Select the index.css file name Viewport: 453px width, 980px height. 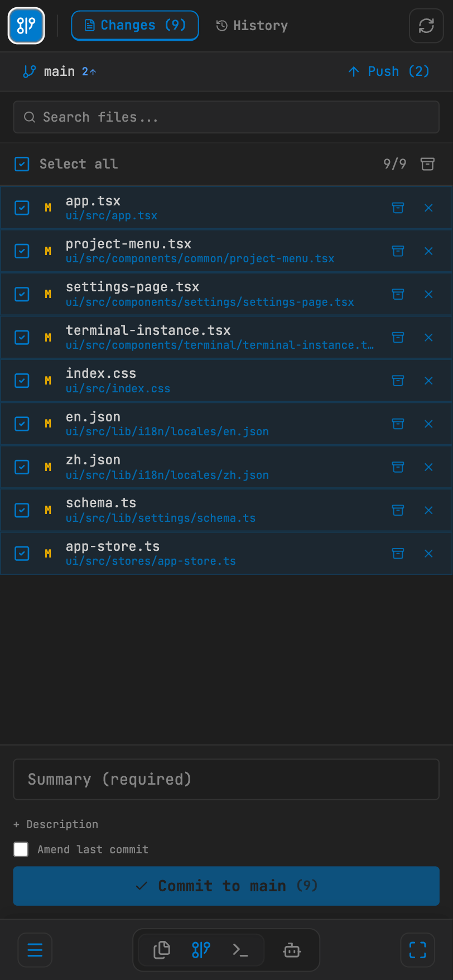[x=101, y=373]
